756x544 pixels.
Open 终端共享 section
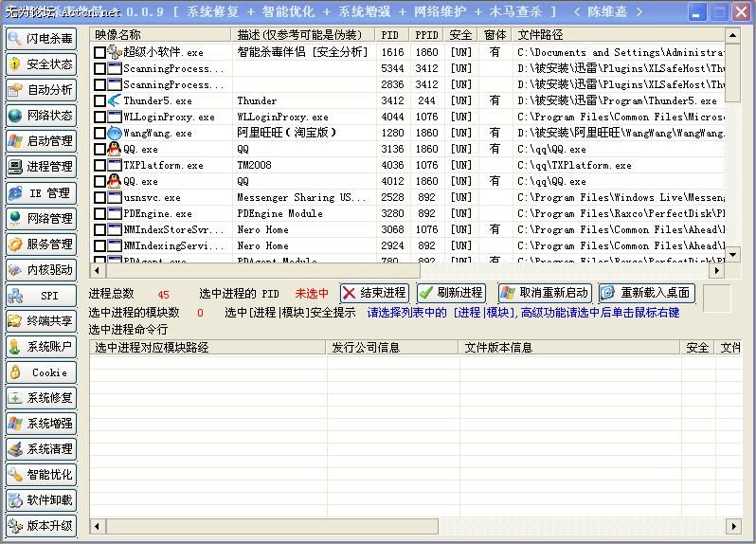coord(42,320)
